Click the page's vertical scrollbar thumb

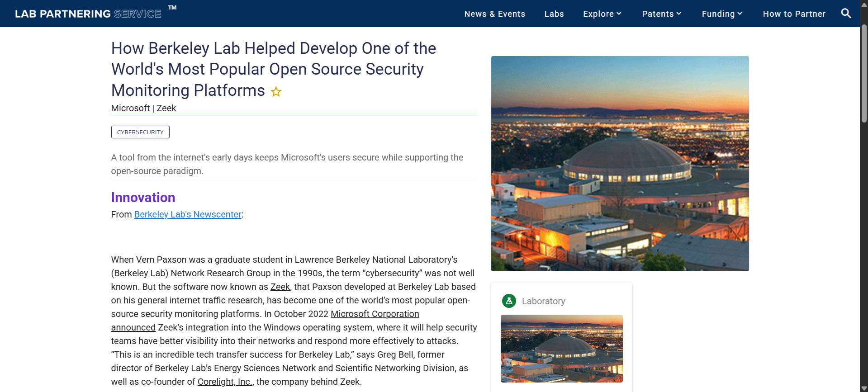pyautogui.click(x=864, y=72)
